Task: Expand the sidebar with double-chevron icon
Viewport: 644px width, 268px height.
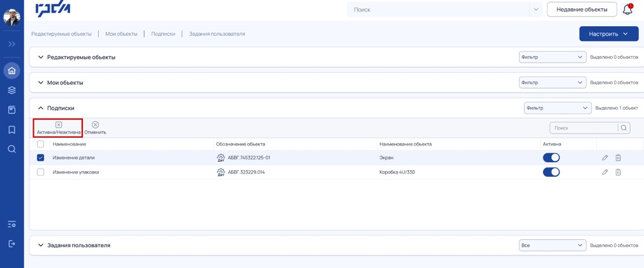Action: pyautogui.click(x=12, y=44)
